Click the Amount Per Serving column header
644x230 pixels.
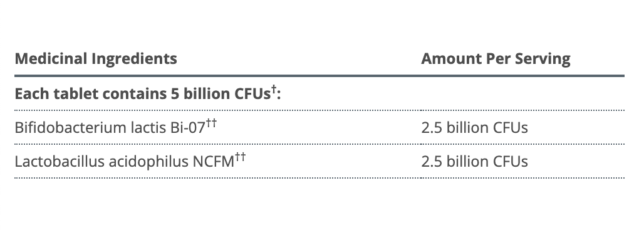(x=496, y=59)
